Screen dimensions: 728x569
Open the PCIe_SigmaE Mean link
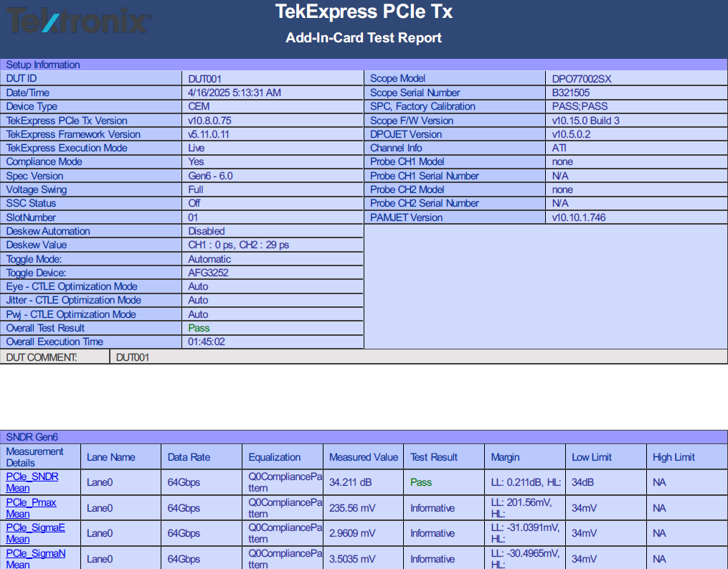click(x=35, y=533)
